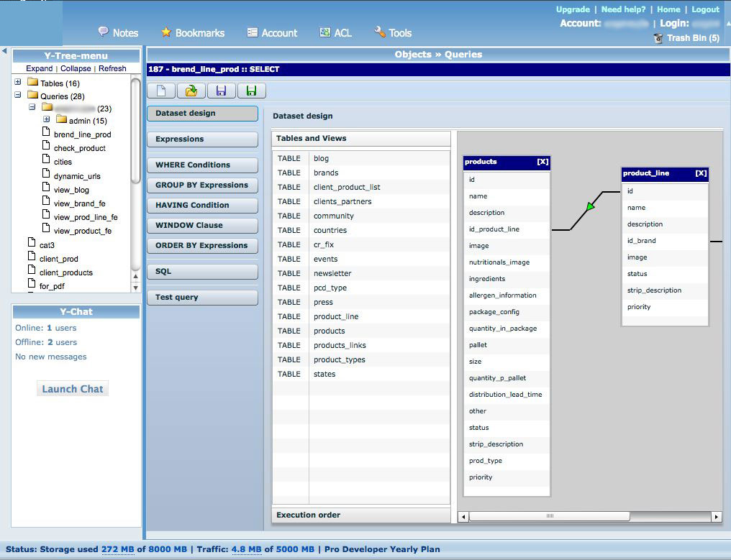Click the Upgrade link
This screenshot has height=560, width=731.
click(x=572, y=9)
